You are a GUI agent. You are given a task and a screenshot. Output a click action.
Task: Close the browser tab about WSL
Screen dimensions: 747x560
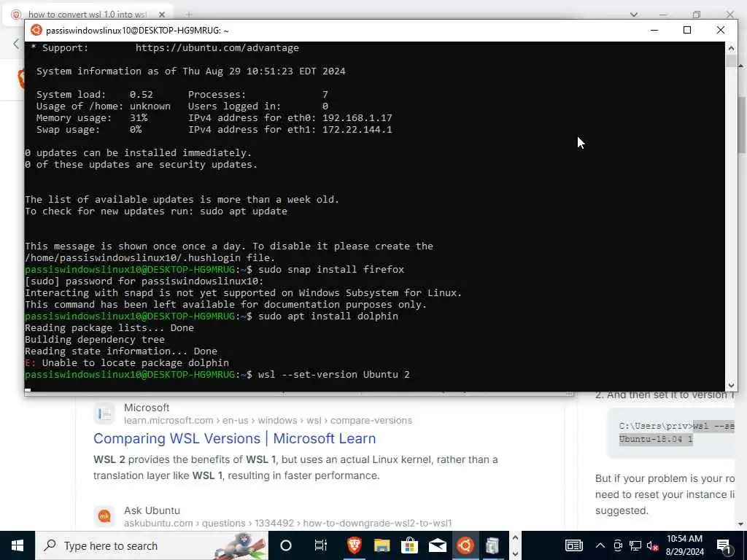tap(162, 15)
